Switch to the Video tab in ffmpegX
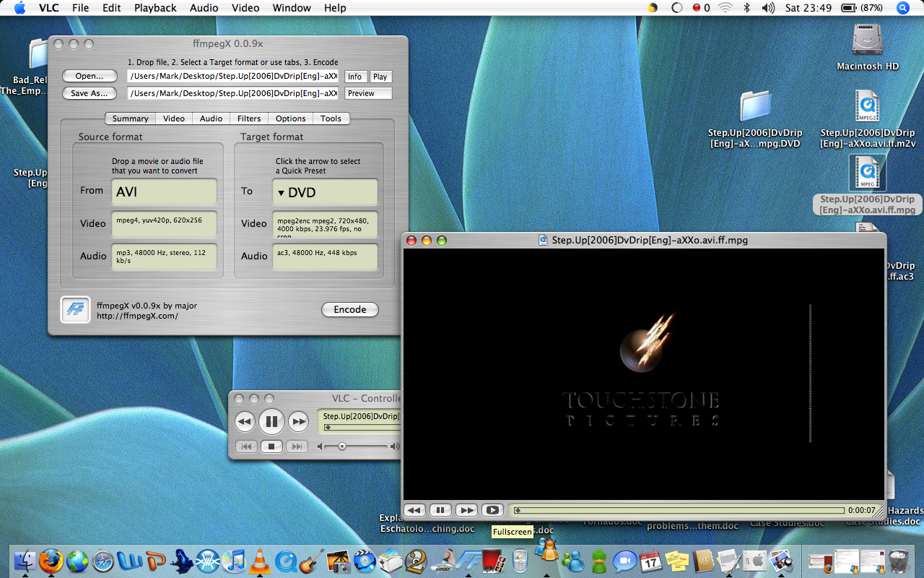Viewport: 924px width, 578px height. [174, 118]
